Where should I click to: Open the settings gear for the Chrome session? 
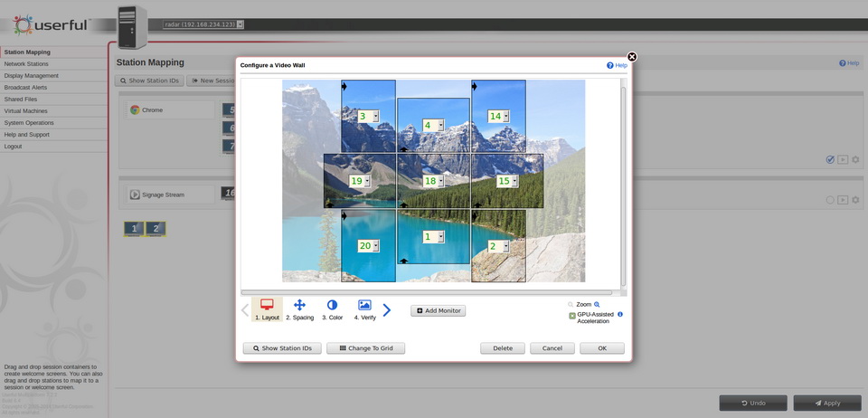(855, 159)
